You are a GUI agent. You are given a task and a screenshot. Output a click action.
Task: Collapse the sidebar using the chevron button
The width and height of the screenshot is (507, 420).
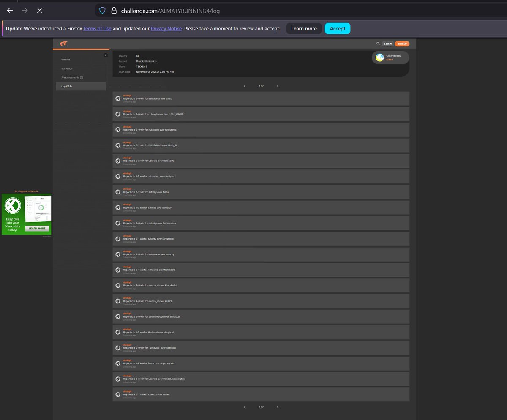pyautogui.click(x=105, y=55)
